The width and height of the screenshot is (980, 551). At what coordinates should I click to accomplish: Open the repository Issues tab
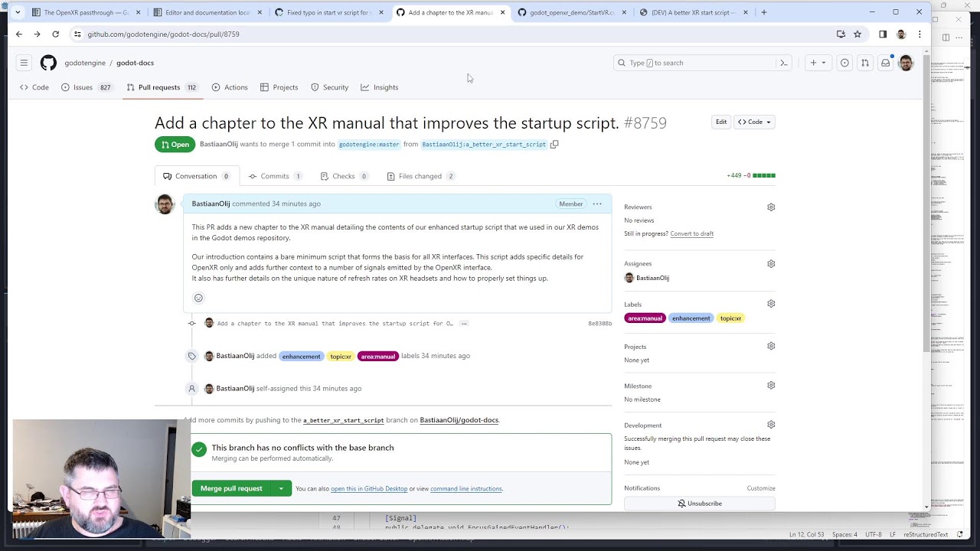click(87, 87)
